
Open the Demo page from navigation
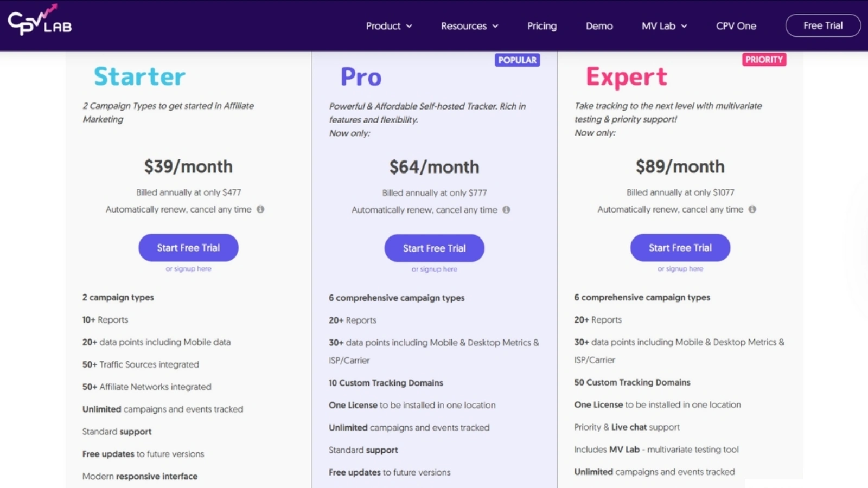pyautogui.click(x=599, y=25)
